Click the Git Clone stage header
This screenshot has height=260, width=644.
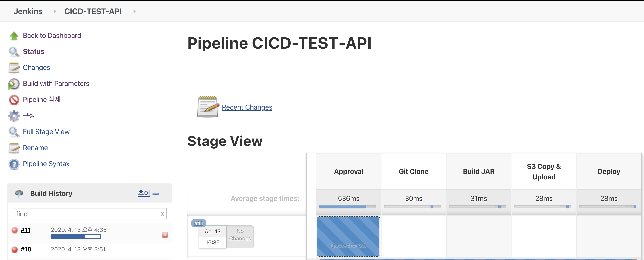click(413, 171)
